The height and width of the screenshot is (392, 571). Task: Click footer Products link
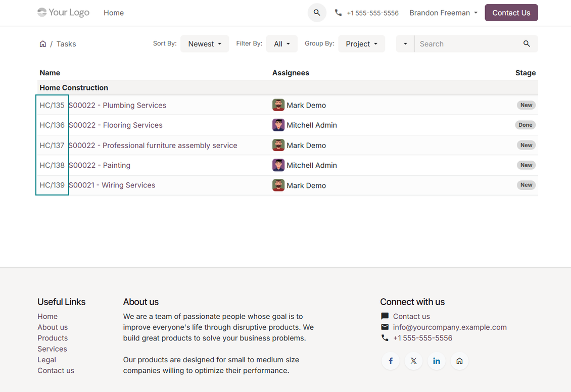53,338
